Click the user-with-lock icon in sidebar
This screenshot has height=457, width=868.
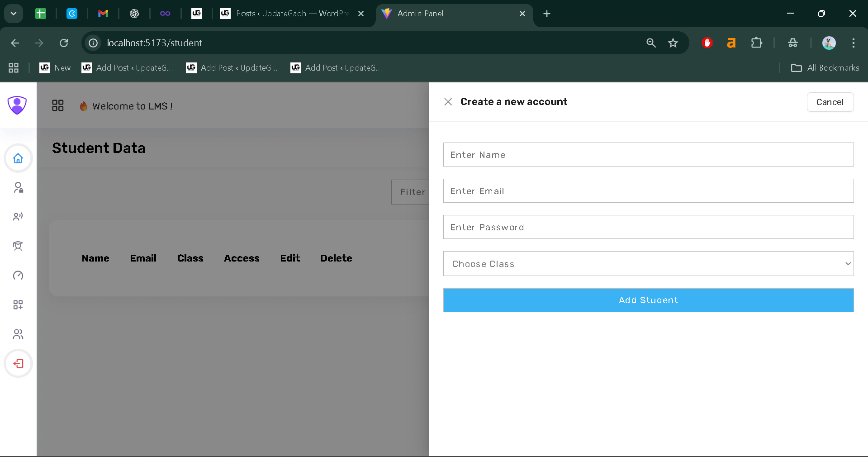[18, 188]
